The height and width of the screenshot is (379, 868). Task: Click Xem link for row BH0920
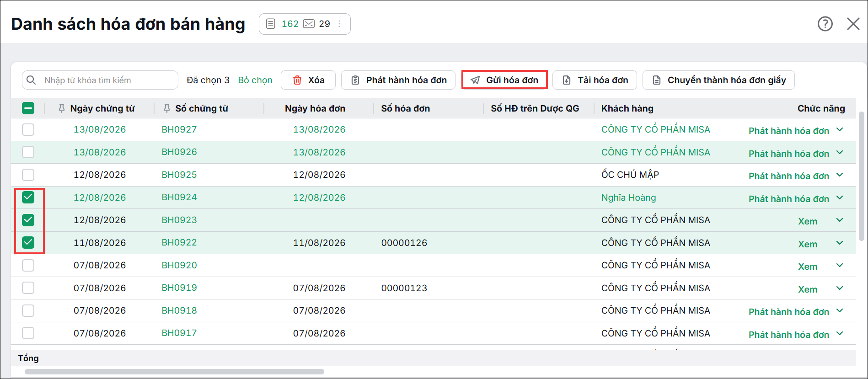[x=808, y=267]
